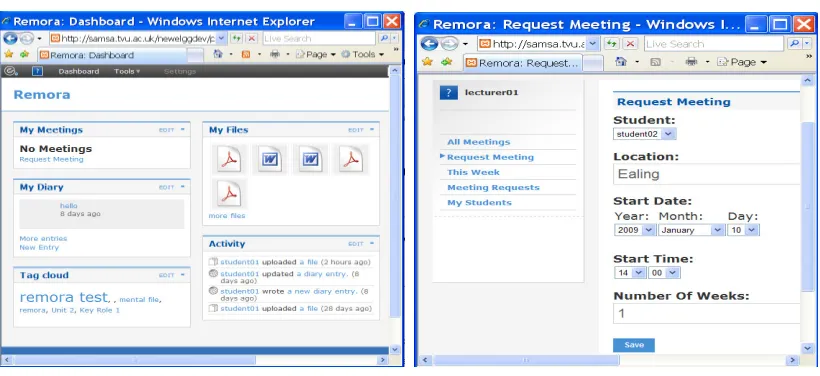Click Refresh icon in Request Meeting window
The width and height of the screenshot is (820, 376).
point(611,43)
